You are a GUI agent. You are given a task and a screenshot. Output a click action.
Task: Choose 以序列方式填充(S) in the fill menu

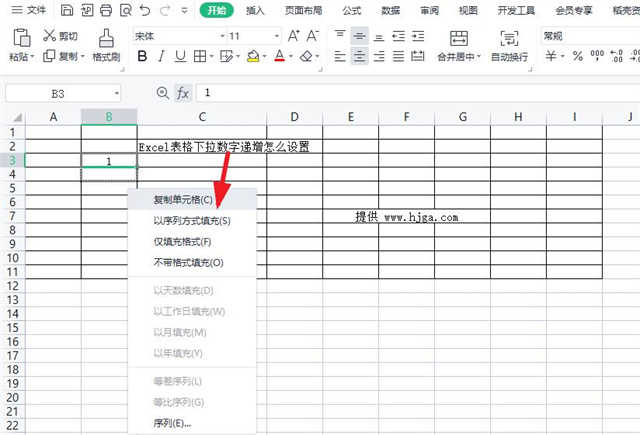[192, 221]
